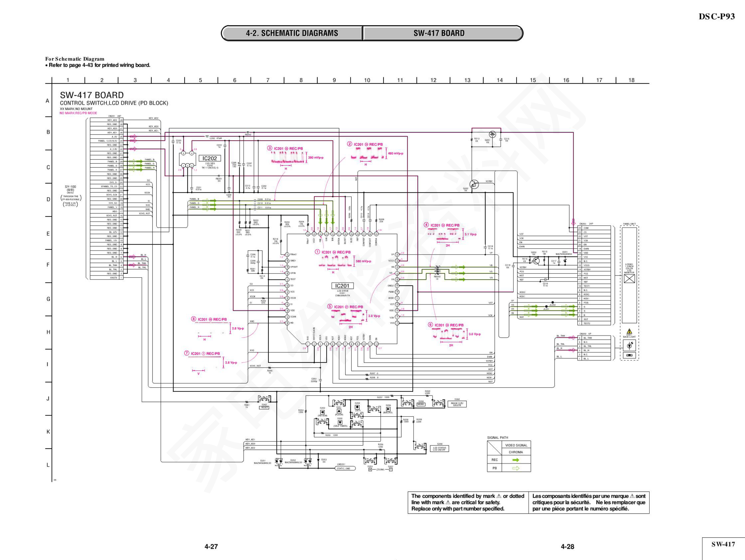Click the S256 MACRO right-arrow symbol

pos(388,409)
